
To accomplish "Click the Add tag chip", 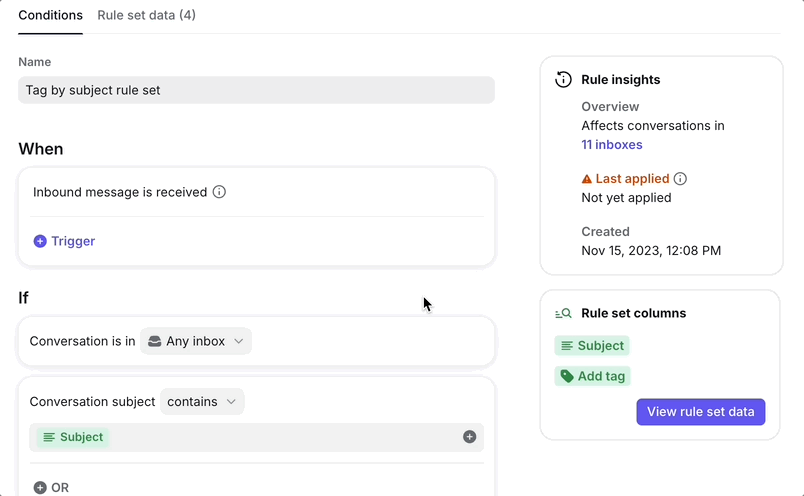I will click(x=592, y=376).
